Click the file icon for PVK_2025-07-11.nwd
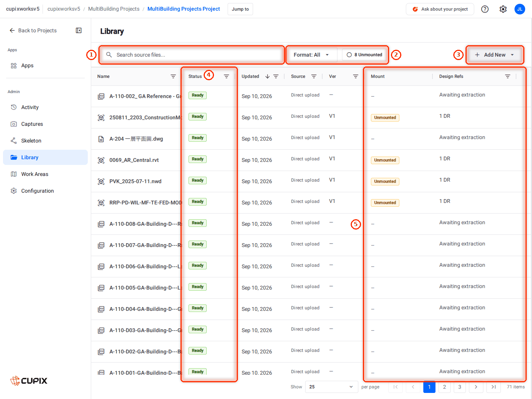Image resolution: width=532 pixels, height=399 pixels. click(x=101, y=182)
